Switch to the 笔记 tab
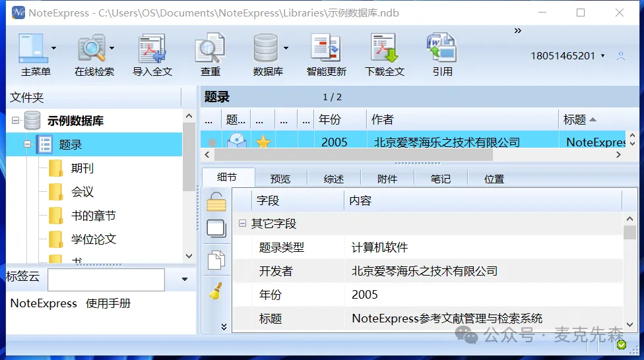 (x=441, y=179)
